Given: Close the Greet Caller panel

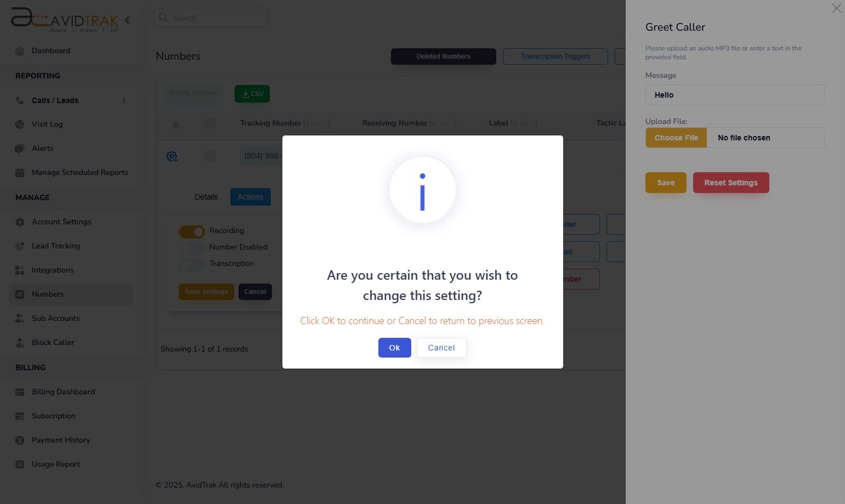Looking at the screenshot, I should coord(836,8).
